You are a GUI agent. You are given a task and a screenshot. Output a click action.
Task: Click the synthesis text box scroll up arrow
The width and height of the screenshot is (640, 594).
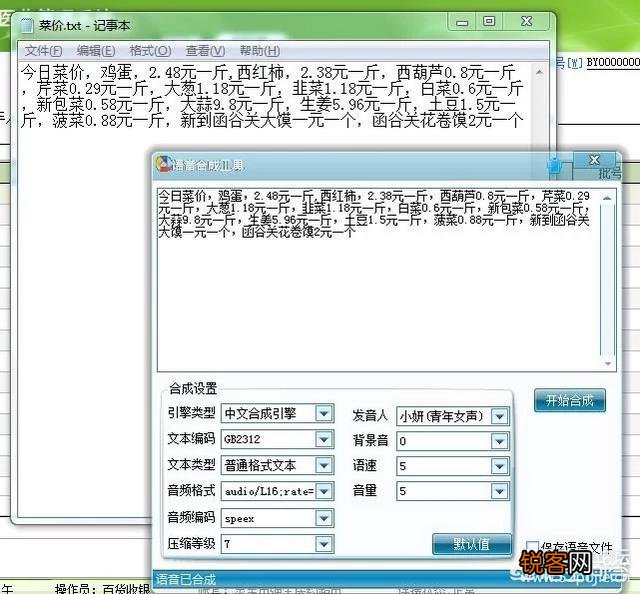607,198
